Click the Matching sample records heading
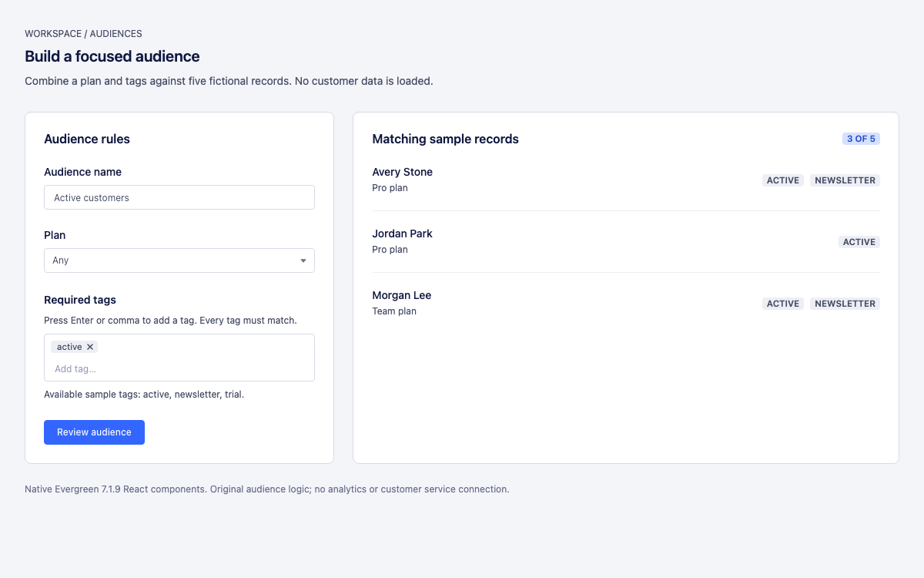 coord(445,139)
